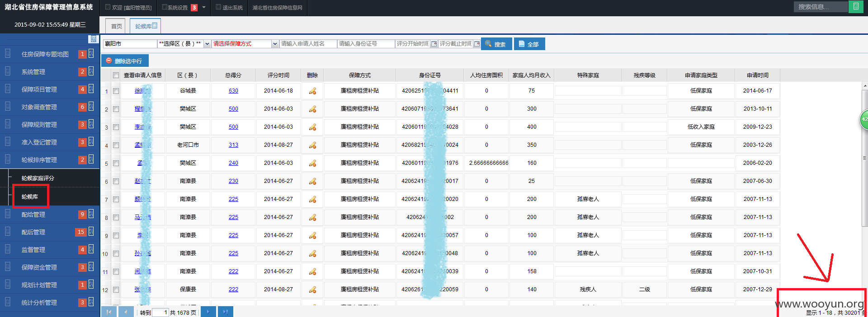Click 删除选中行 button
868x317 pixels.
pyautogui.click(x=124, y=61)
